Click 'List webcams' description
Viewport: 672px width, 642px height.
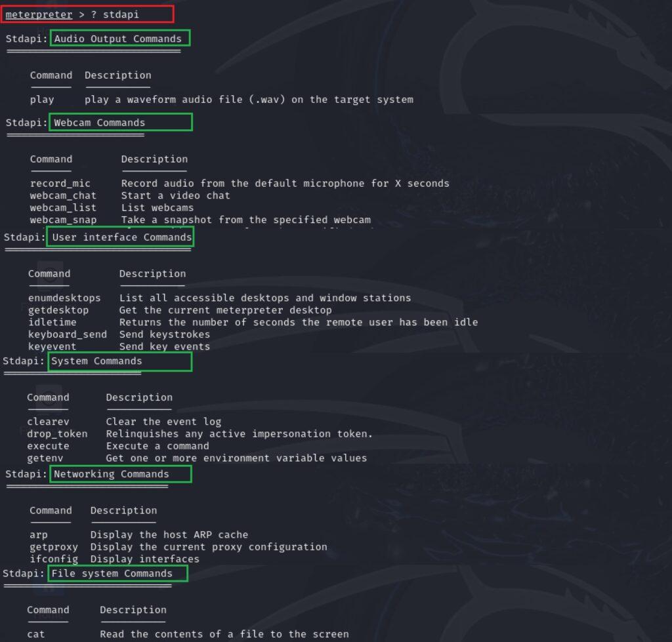[x=157, y=208]
